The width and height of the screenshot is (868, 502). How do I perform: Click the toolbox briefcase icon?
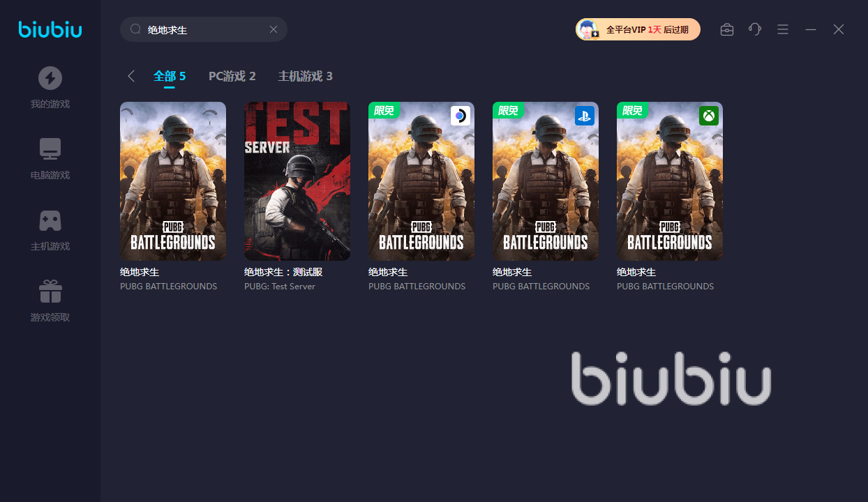point(727,29)
